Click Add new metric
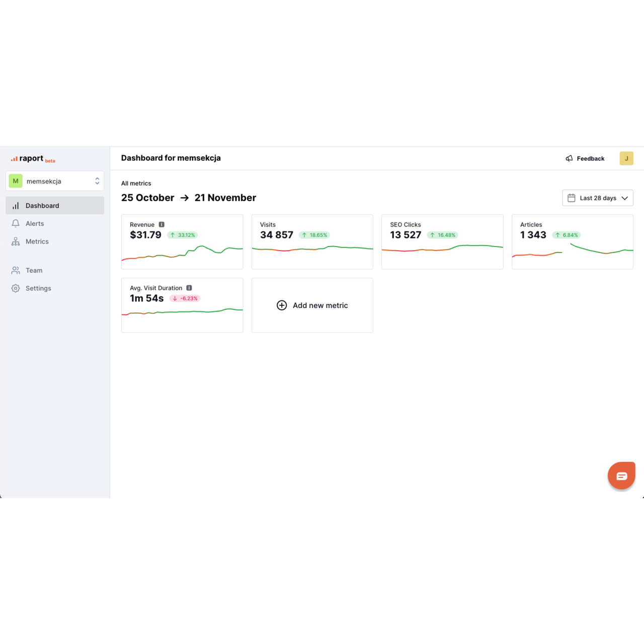The image size is (644, 644). tap(320, 305)
